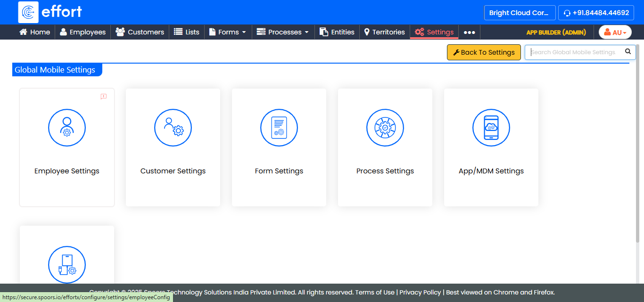Viewport: 644px width, 302px height.
Task: Click the Bright Cloud Cor... company button
Action: coord(520,13)
